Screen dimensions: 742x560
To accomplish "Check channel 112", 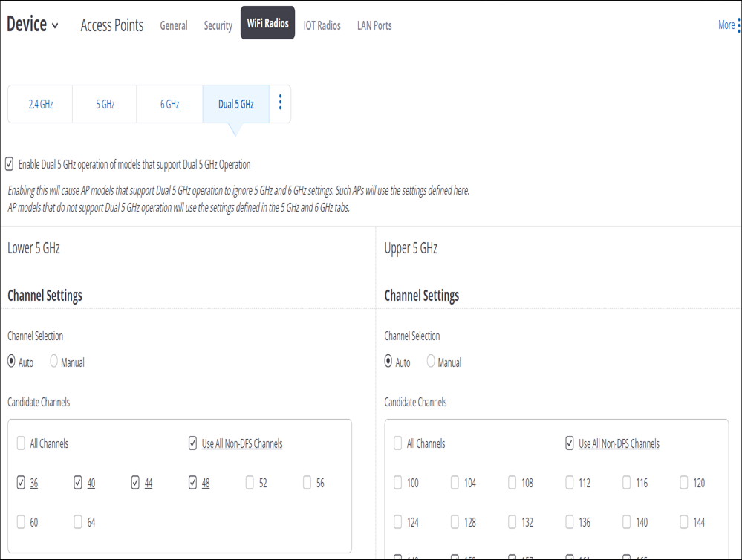I will tap(570, 482).
